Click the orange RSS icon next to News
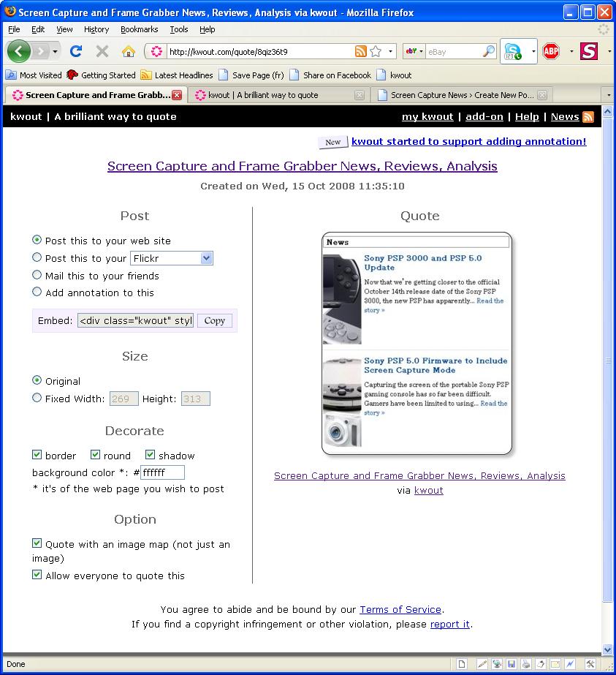The height and width of the screenshot is (675, 616). click(588, 117)
